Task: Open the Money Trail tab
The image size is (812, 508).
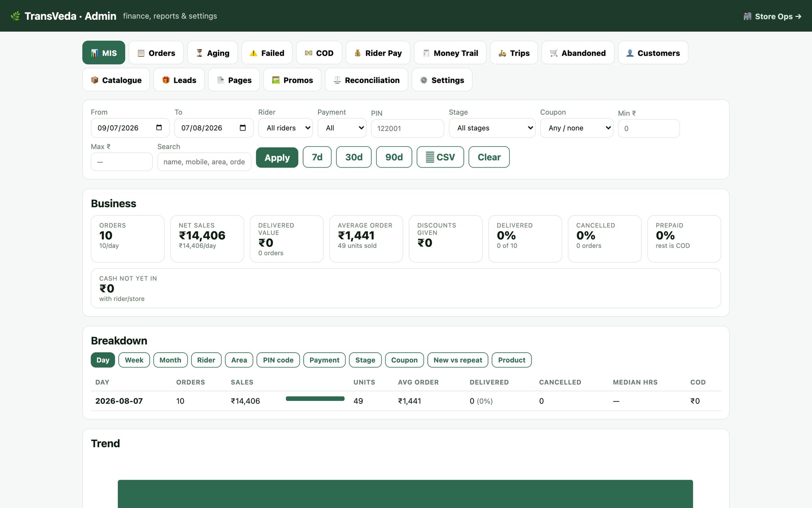Action: 450,53
